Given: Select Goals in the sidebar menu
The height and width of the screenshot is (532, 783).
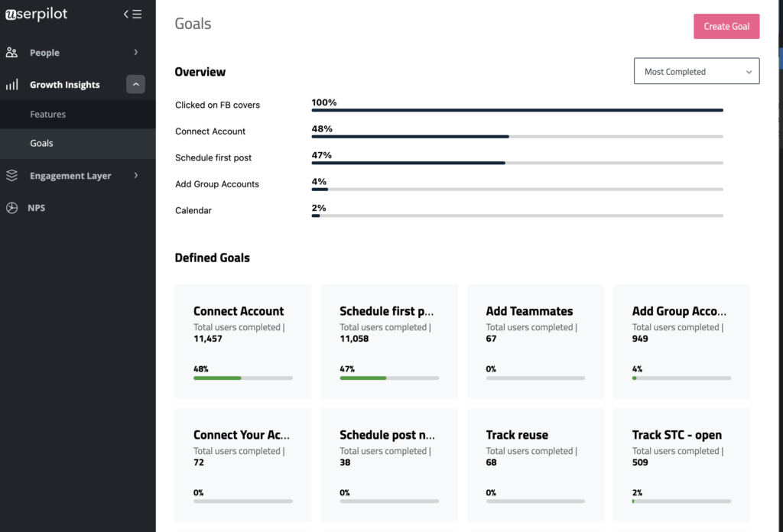Looking at the screenshot, I should (41, 143).
